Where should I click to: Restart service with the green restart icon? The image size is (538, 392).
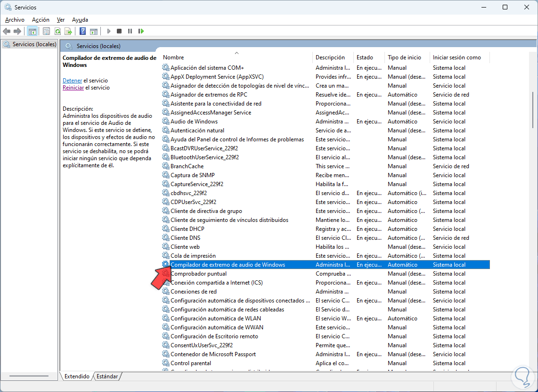point(141,31)
